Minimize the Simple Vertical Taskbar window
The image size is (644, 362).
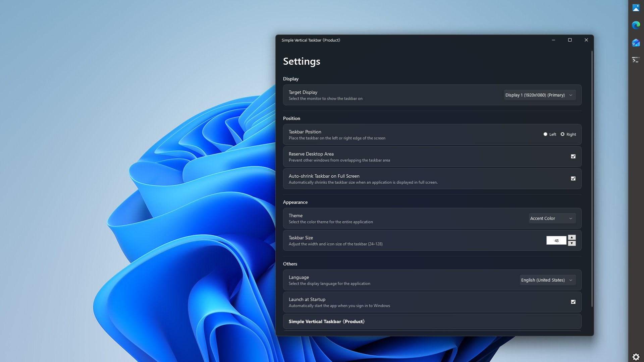click(553, 40)
